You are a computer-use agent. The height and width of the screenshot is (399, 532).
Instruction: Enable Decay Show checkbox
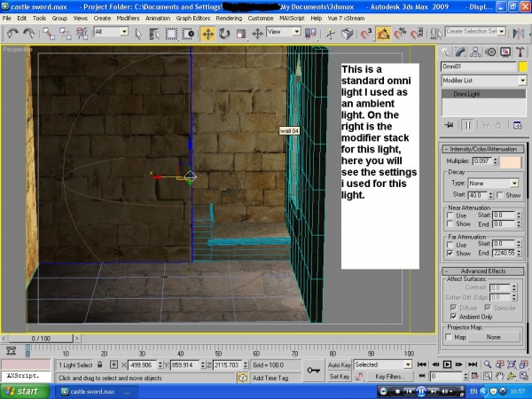pos(500,195)
